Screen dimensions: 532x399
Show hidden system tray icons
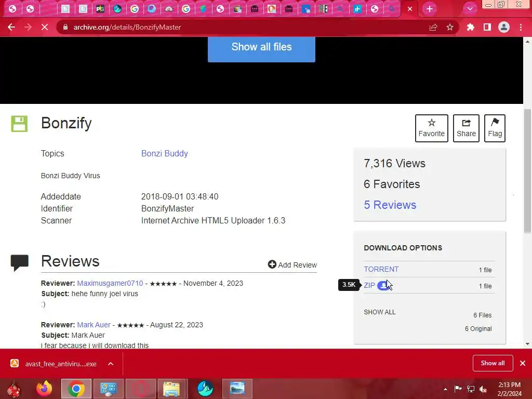click(445, 389)
